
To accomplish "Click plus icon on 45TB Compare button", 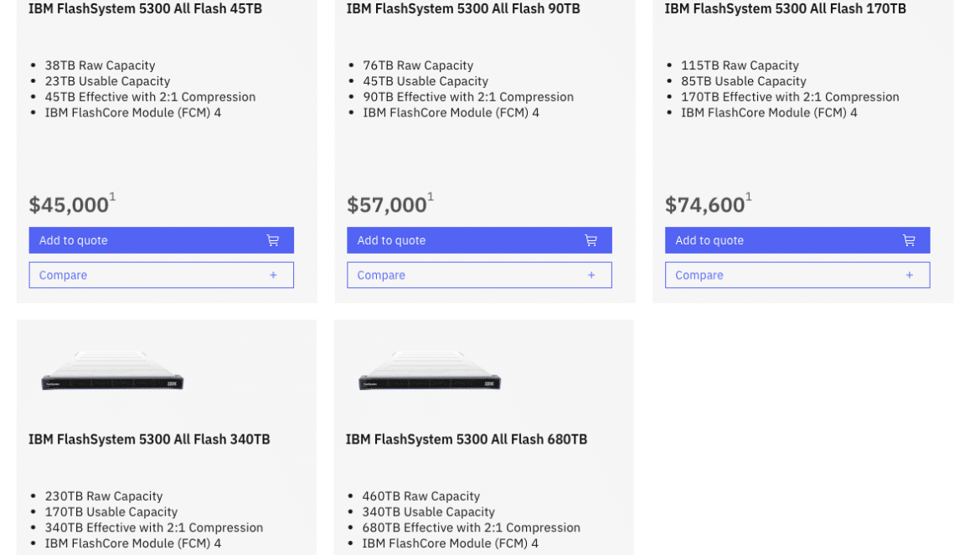I will tap(273, 275).
